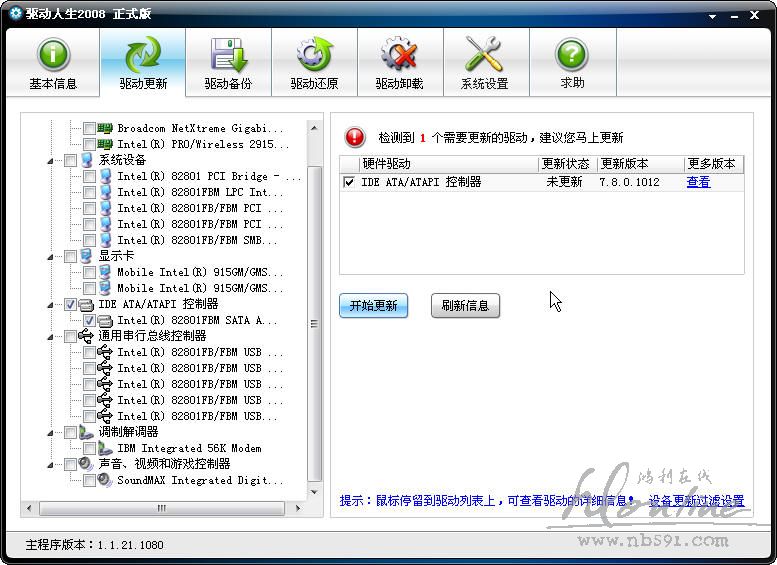This screenshot has height=565, width=777.
Task: Toggle the 系统设备 category checkbox
Action: coord(70,160)
